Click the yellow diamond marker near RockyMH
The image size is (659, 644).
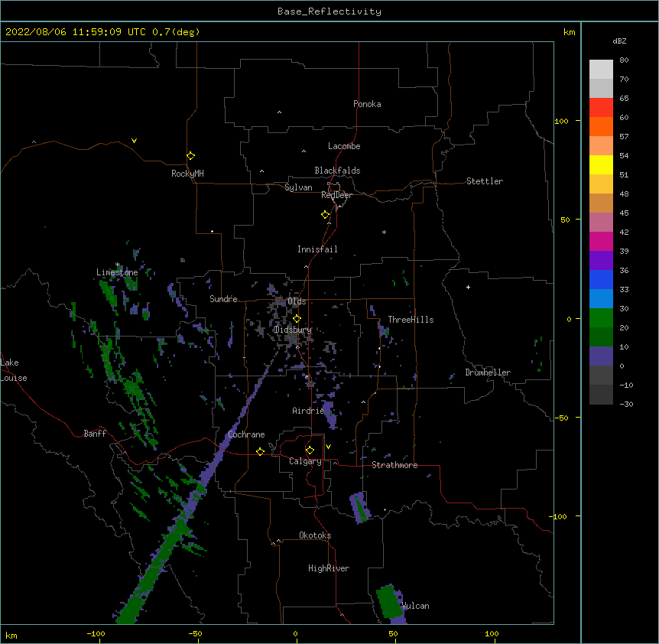coord(190,156)
